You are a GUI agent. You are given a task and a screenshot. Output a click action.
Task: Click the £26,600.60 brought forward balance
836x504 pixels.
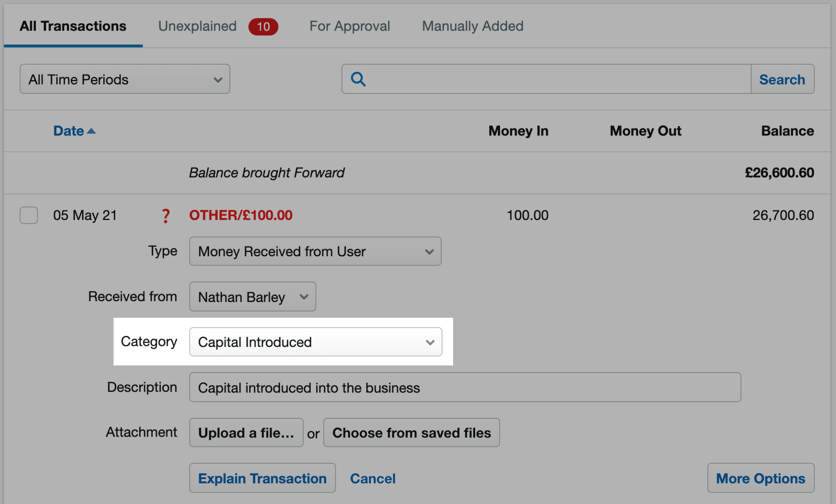click(x=779, y=173)
